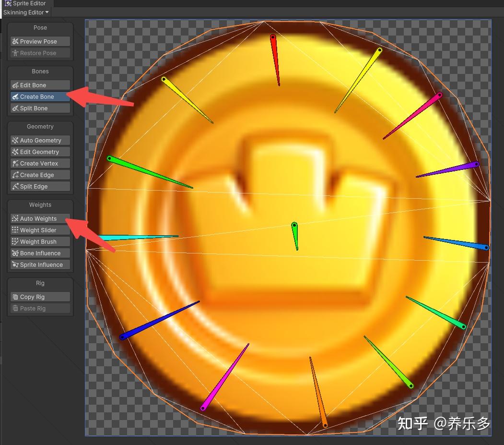The image size is (504, 445).
Task: Click the Create Vertex icon
Action: tap(15, 164)
